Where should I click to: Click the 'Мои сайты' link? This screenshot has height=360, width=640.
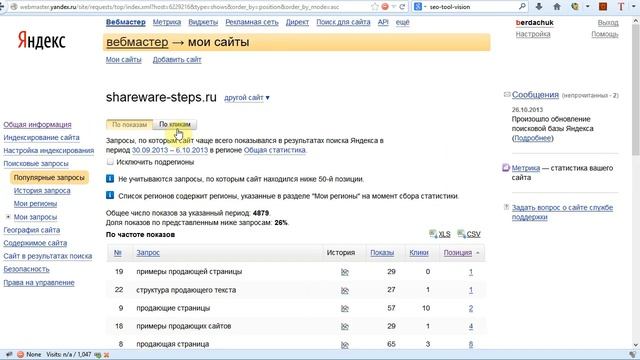click(124, 60)
